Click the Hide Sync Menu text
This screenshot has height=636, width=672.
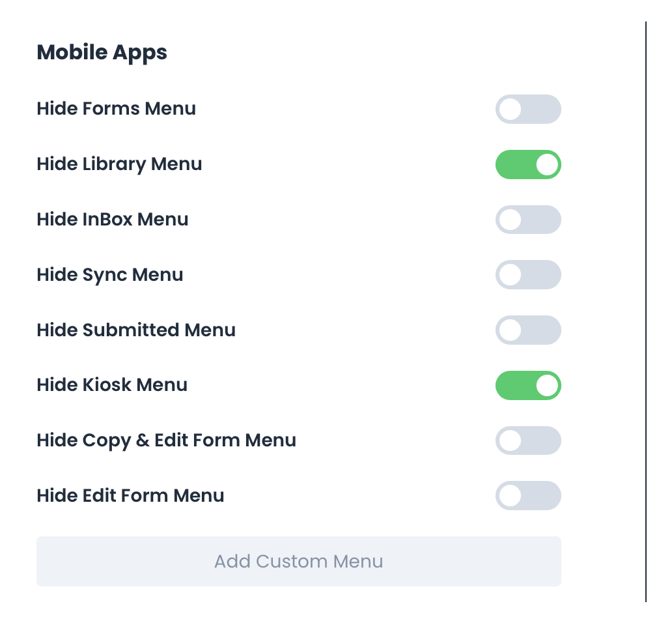(x=110, y=274)
